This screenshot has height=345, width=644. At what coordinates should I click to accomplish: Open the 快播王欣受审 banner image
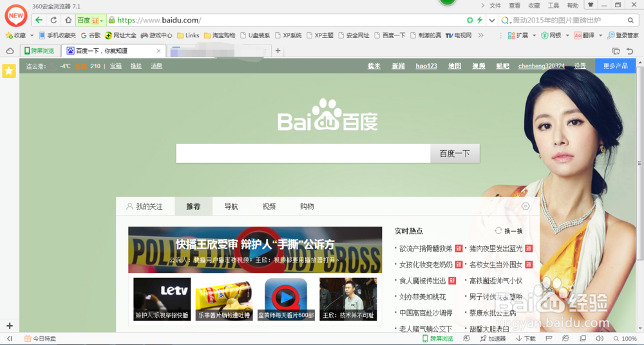click(x=255, y=249)
